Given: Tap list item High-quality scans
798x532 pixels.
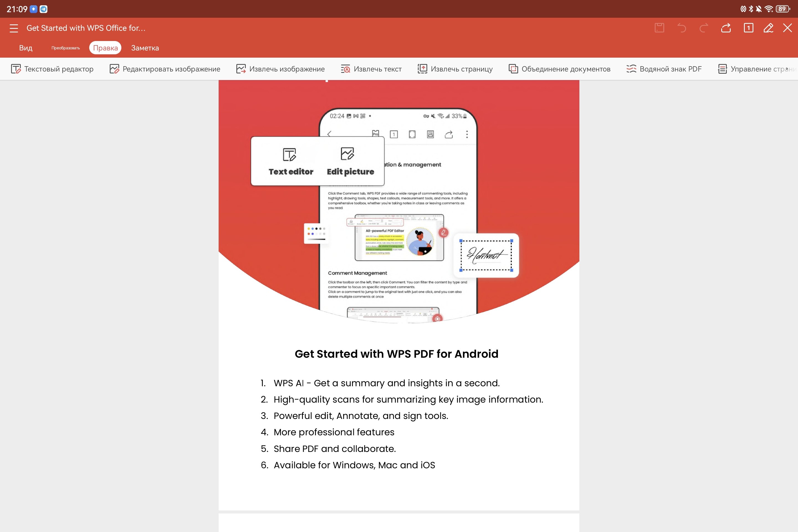Looking at the screenshot, I should tap(402, 399).
